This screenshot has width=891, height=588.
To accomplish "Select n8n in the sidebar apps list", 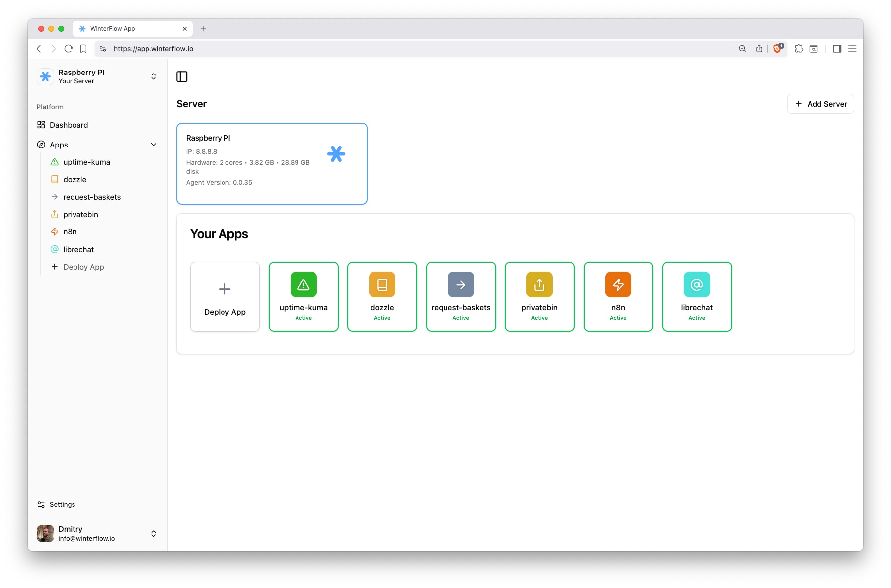I will tap(103, 231).
